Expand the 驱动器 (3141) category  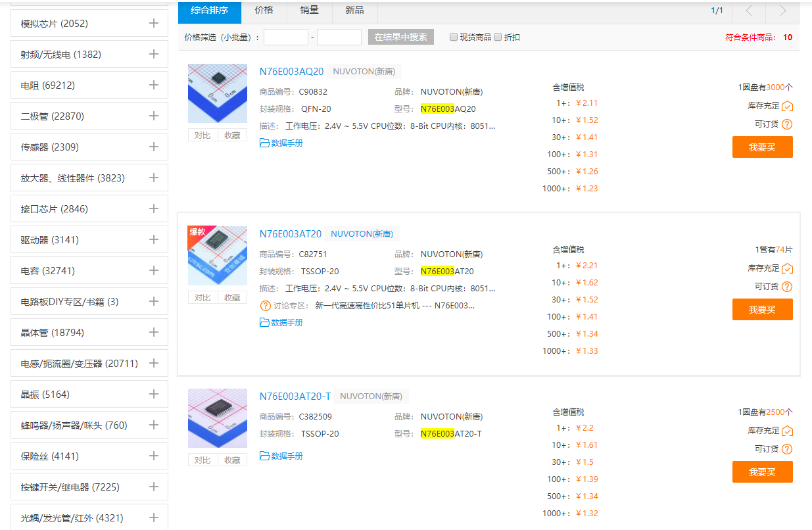pyautogui.click(x=154, y=239)
